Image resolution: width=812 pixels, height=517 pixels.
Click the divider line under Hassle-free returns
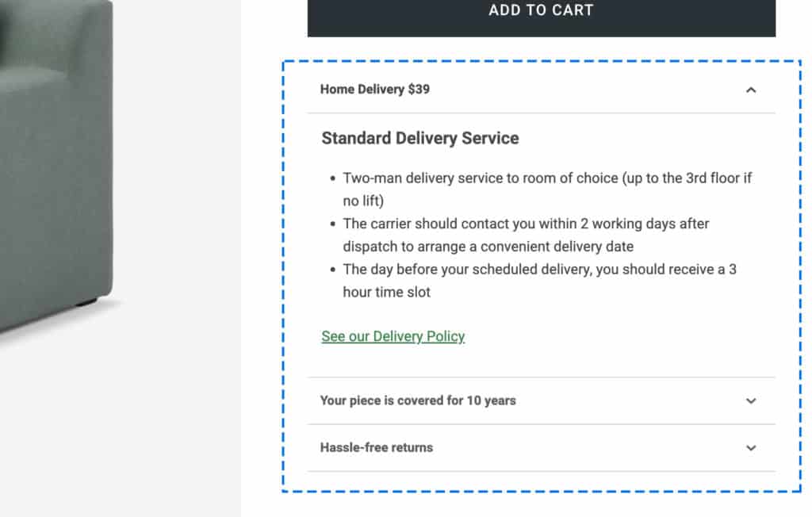541,472
